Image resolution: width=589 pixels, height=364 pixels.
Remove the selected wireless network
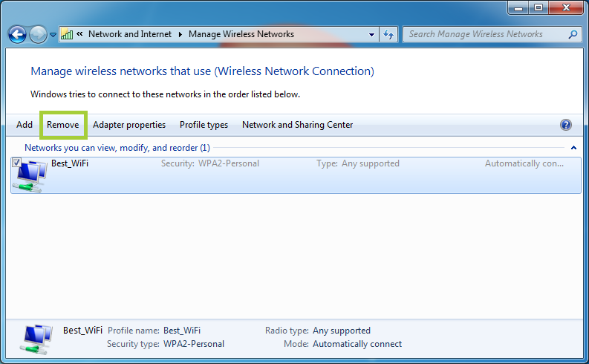[63, 125]
